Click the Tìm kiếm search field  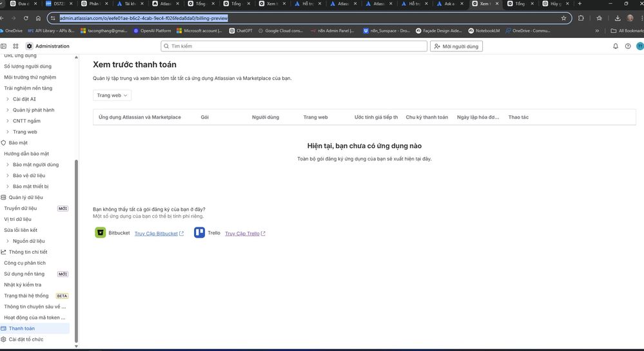click(294, 46)
